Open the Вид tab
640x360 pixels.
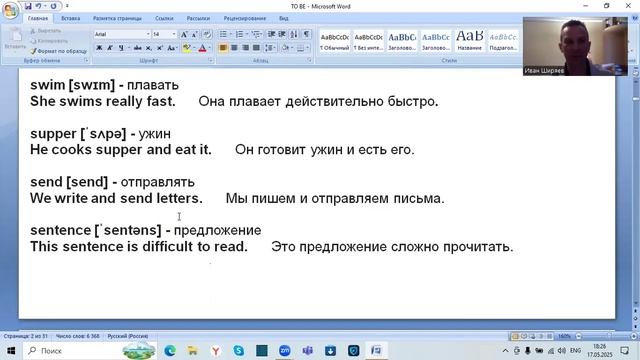[284, 18]
